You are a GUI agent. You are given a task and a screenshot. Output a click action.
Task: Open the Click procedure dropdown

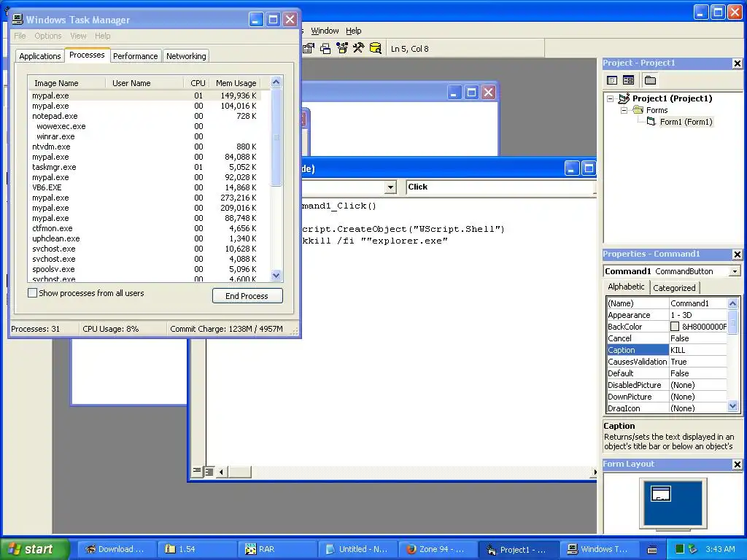[x=500, y=187]
